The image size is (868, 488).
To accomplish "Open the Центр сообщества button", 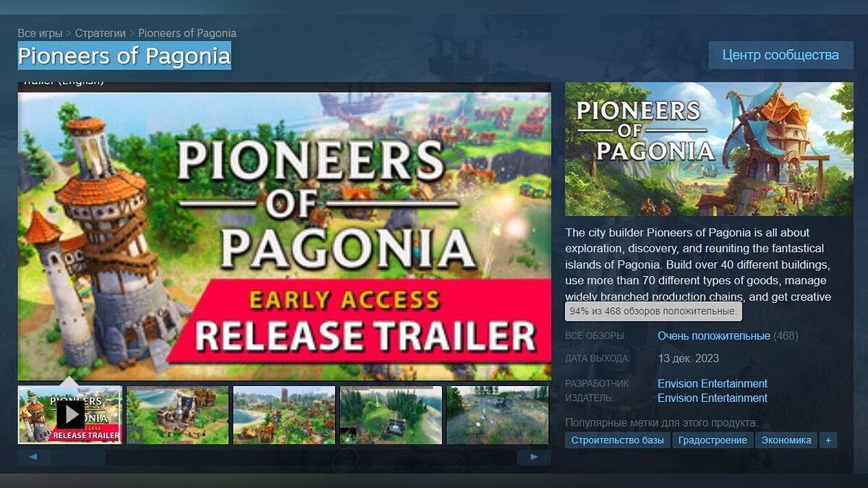I will (x=780, y=55).
